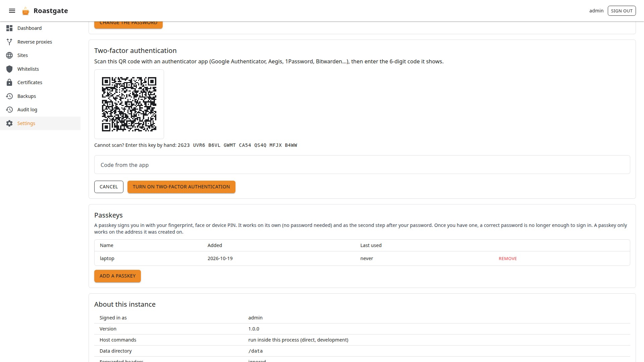Go to Backups page

coord(40,96)
